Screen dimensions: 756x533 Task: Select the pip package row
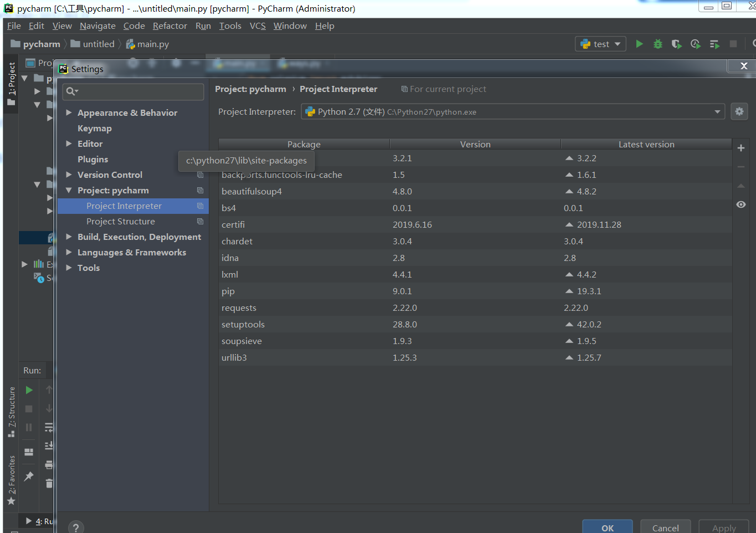(475, 291)
